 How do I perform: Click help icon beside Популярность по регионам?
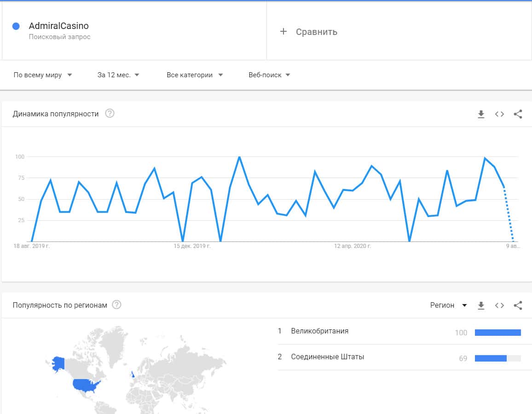click(117, 305)
